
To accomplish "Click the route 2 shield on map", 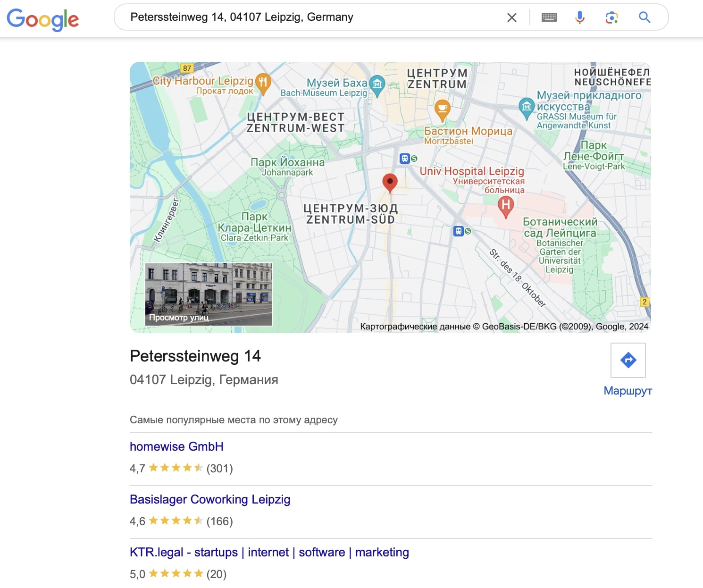I will pos(644,302).
